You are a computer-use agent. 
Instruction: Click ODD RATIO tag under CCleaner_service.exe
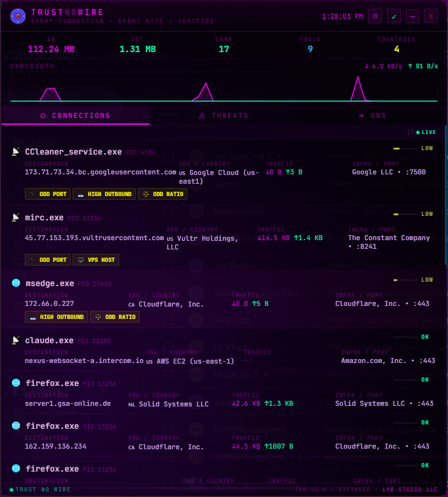pos(163,194)
